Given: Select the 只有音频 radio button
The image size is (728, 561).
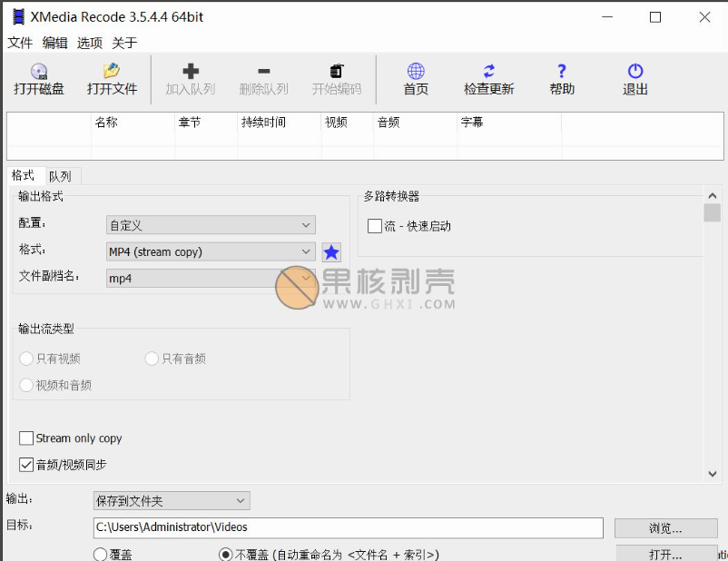Looking at the screenshot, I should pos(152,359).
